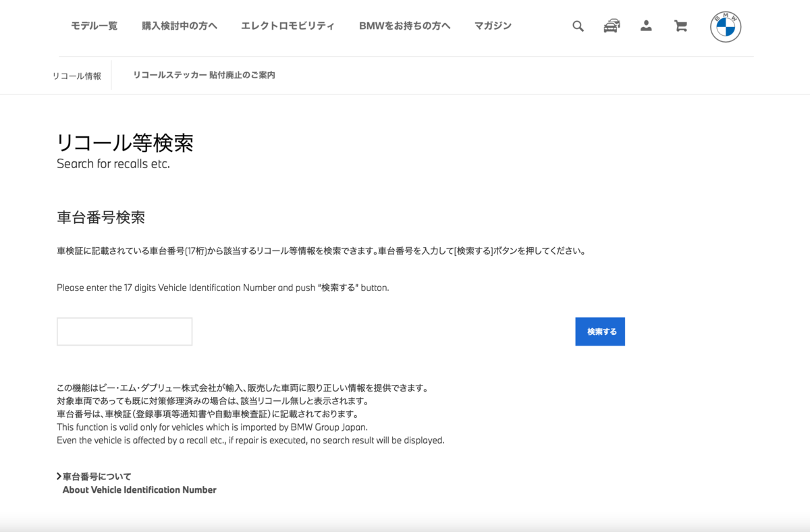Click the BMW roundel logo

click(726, 27)
